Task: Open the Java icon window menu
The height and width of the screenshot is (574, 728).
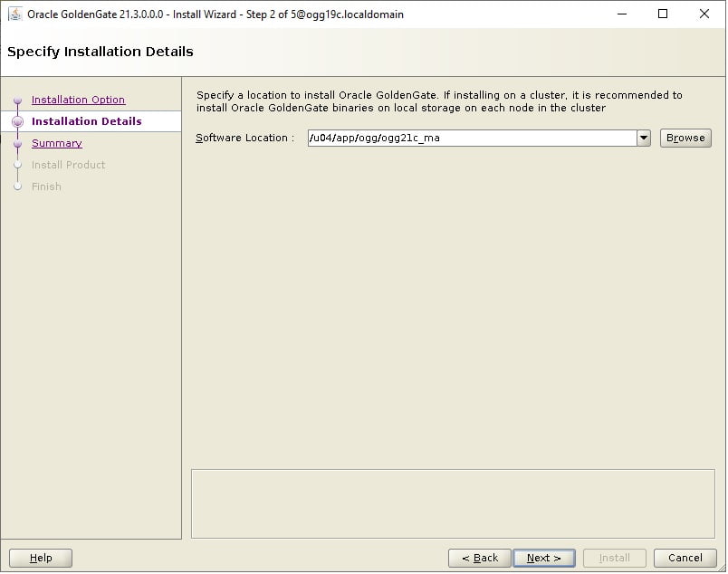Action: pyautogui.click(x=14, y=14)
